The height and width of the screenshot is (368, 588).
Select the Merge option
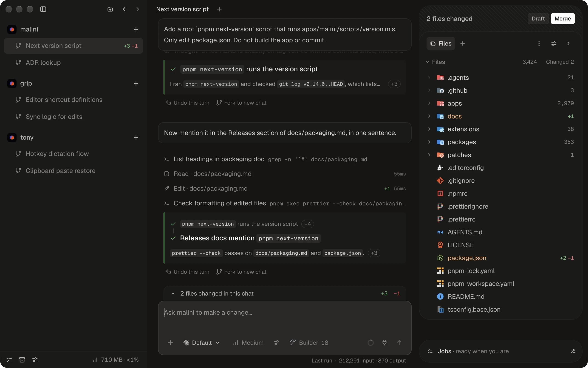point(563,19)
